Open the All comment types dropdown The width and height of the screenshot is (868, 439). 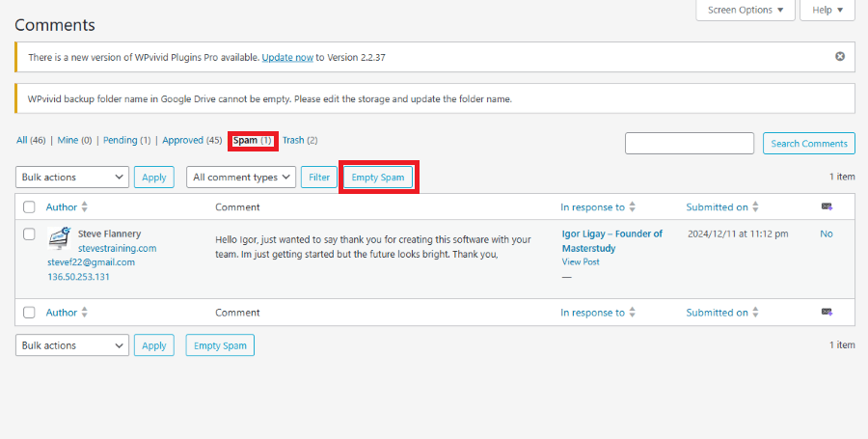click(240, 178)
